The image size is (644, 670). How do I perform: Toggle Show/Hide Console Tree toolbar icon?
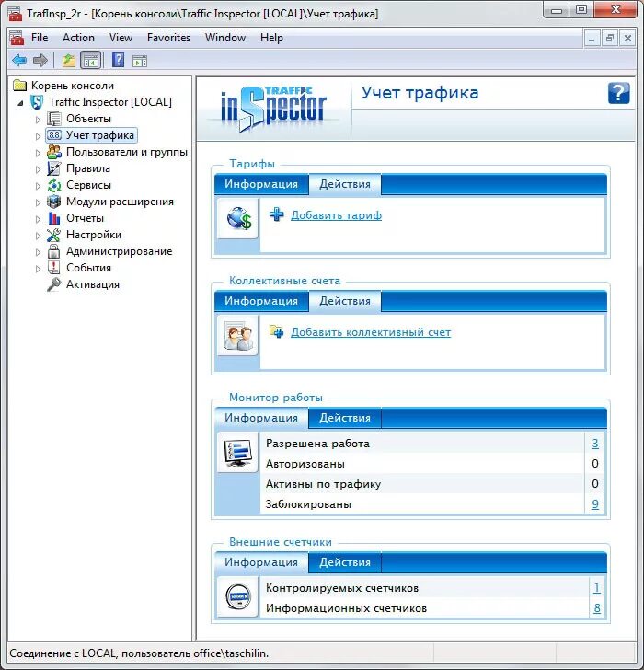pyautogui.click(x=90, y=61)
